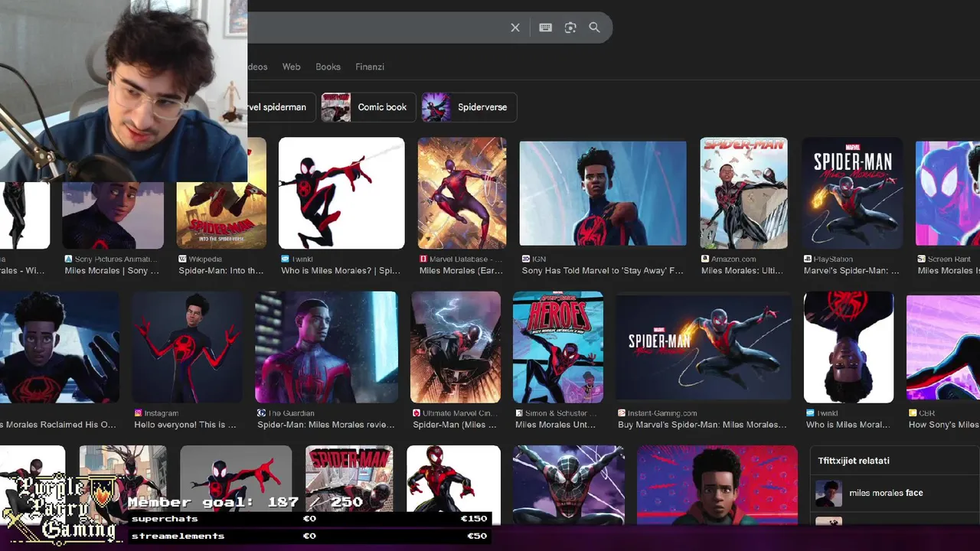Open the 'Miles Morales (Ear...' Marvel Database link
The image size is (980, 551).
pos(461,271)
